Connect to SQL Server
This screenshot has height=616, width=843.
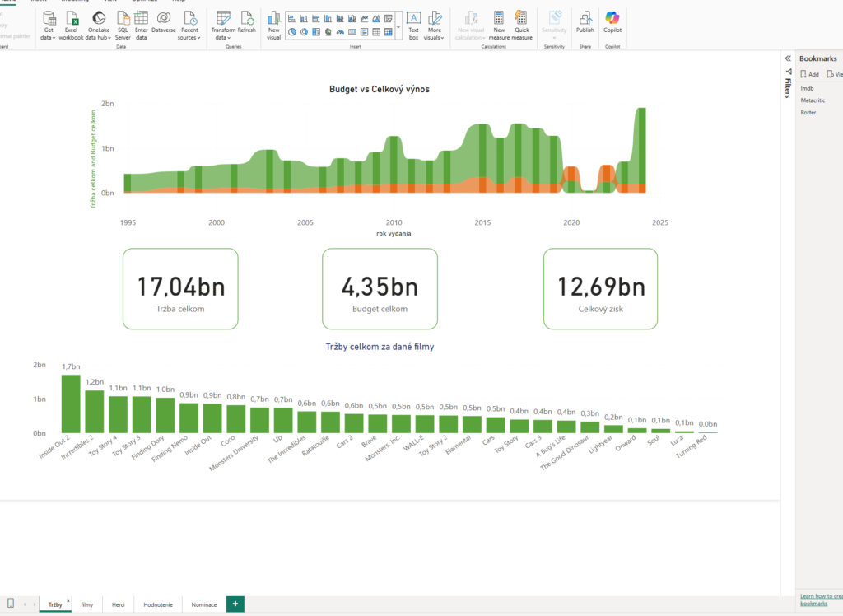(x=123, y=26)
